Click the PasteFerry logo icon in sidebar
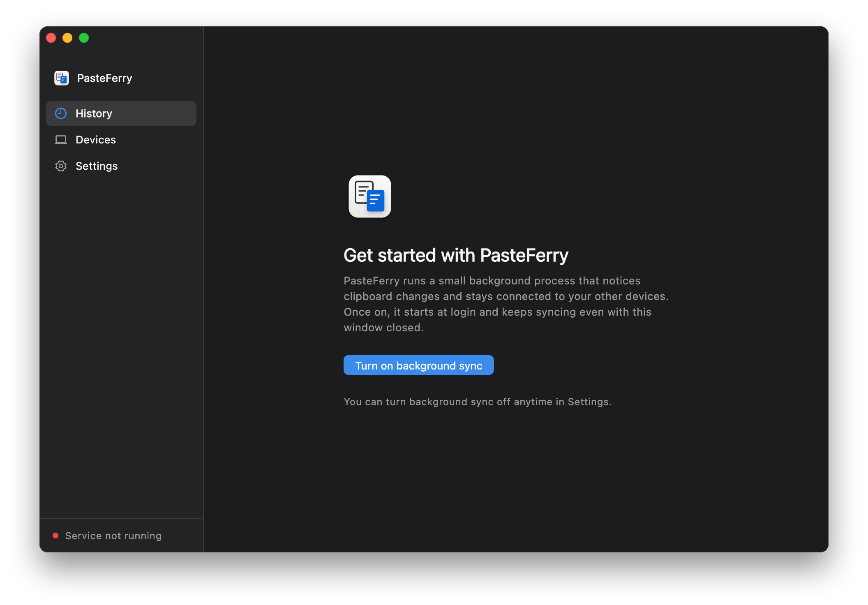The height and width of the screenshot is (605, 868). pyautogui.click(x=62, y=78)
